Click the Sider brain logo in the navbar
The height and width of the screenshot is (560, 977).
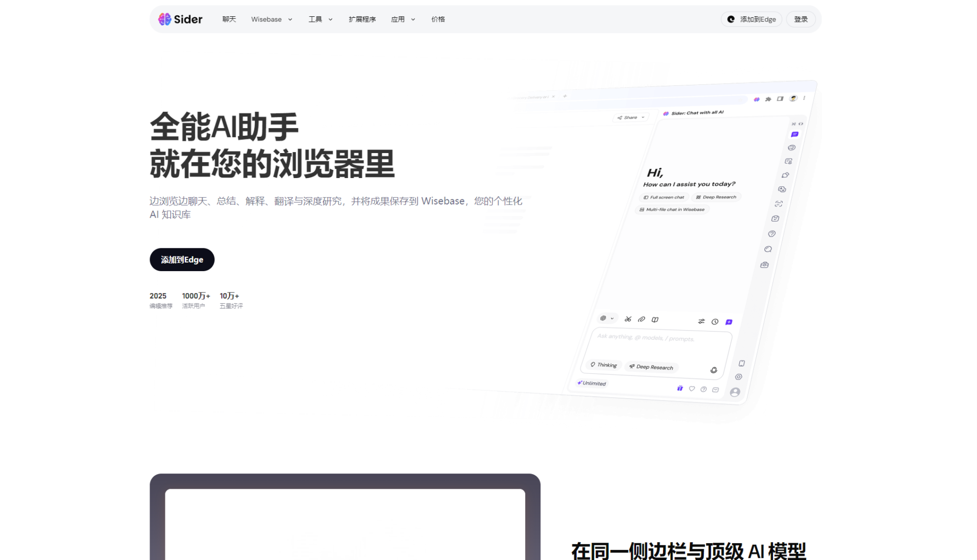(x=164, y=19)
